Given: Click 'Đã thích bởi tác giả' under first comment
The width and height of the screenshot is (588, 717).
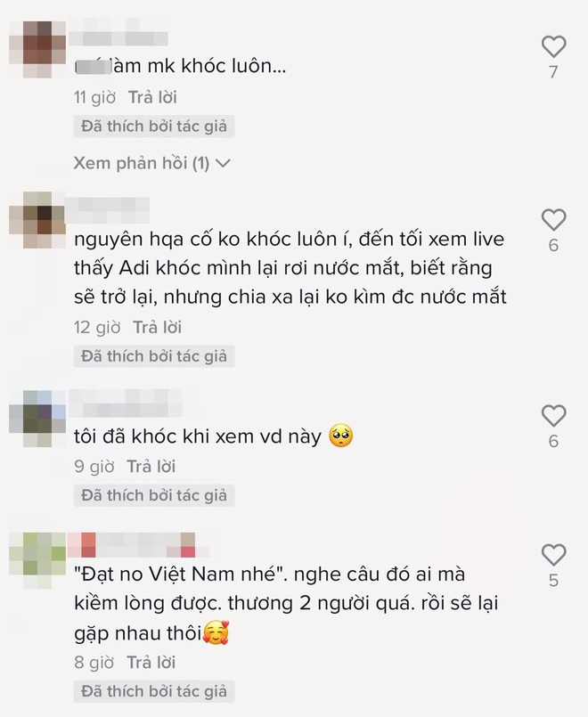Looking at the screenshot, I should [154, 126].
